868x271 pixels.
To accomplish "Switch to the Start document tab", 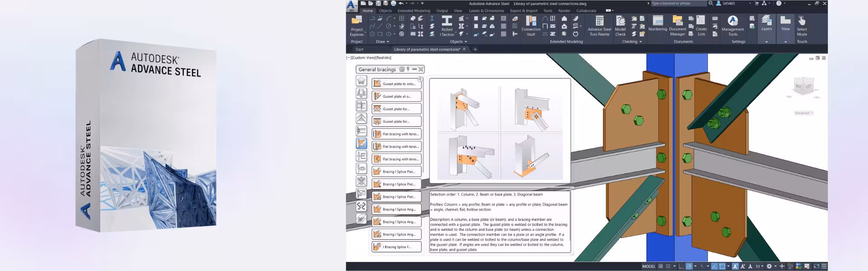I will click(x=359, y=49).
